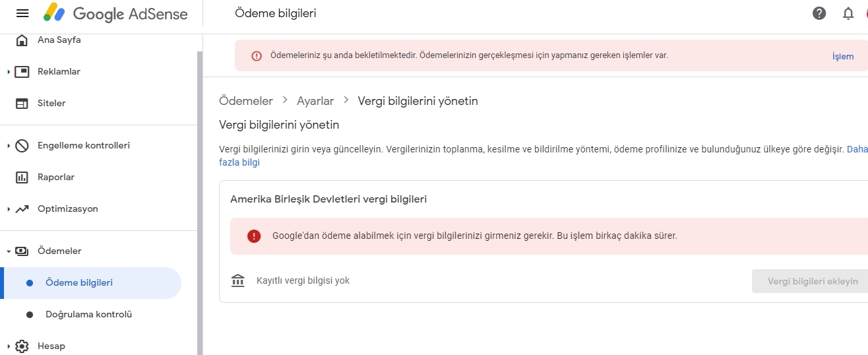Expand the Engelleme kontrolleri arrow
The width and height of the screenshot is (868, 355).
(x=9, y=146)
